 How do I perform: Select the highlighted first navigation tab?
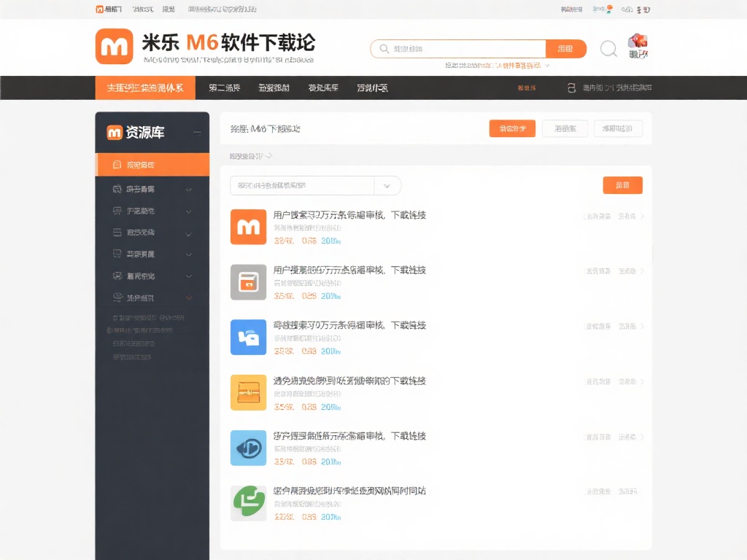(x=144, y=87)
